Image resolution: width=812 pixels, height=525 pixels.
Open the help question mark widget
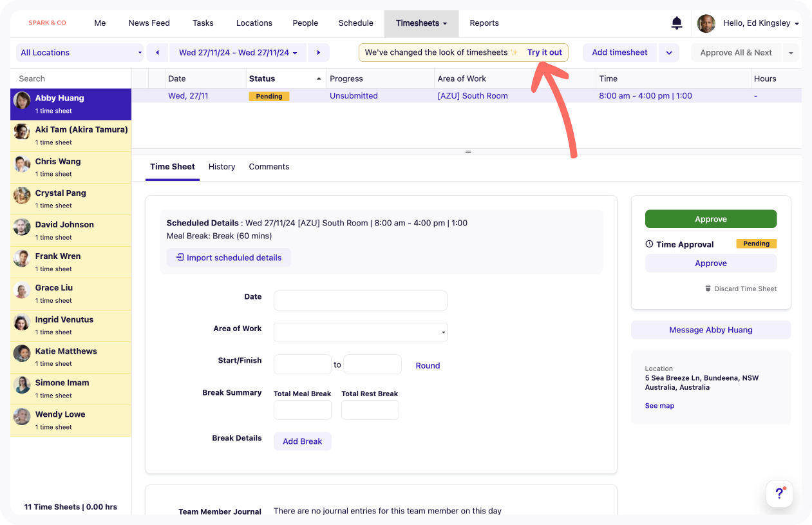click(x=779, y=493)
